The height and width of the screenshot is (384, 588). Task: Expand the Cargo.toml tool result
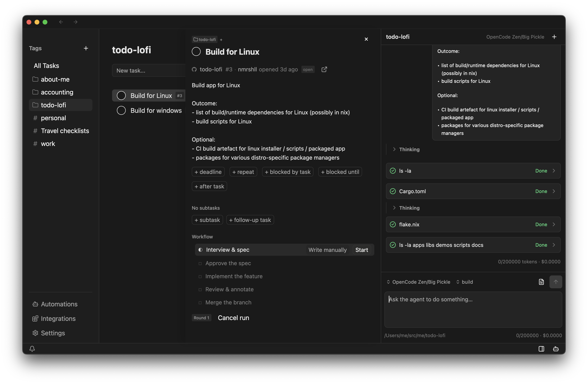(473, 191)
